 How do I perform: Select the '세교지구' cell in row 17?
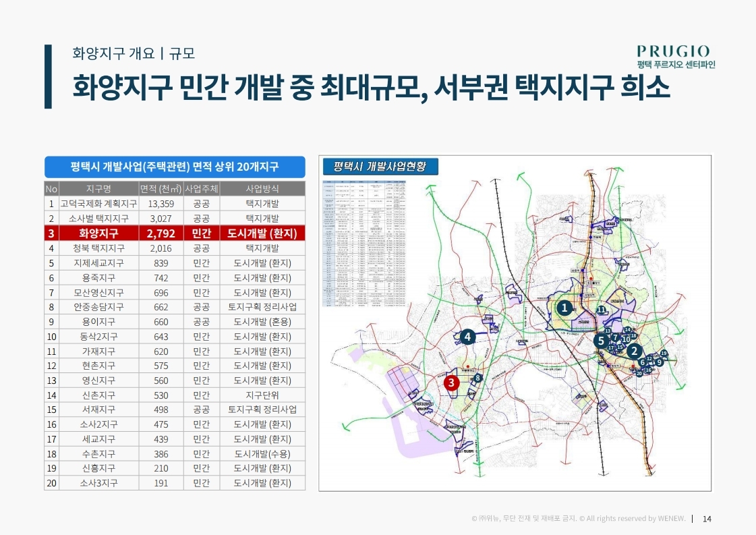tap(99, 439)
